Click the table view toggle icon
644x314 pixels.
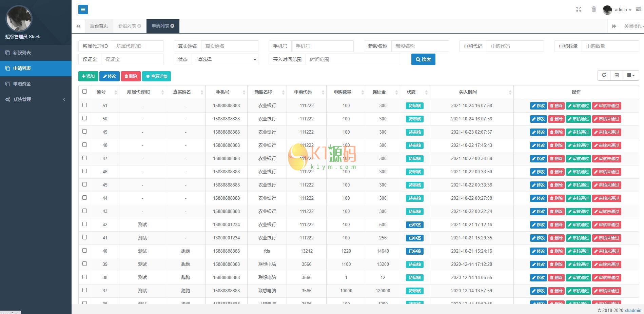tap(617, 75)
